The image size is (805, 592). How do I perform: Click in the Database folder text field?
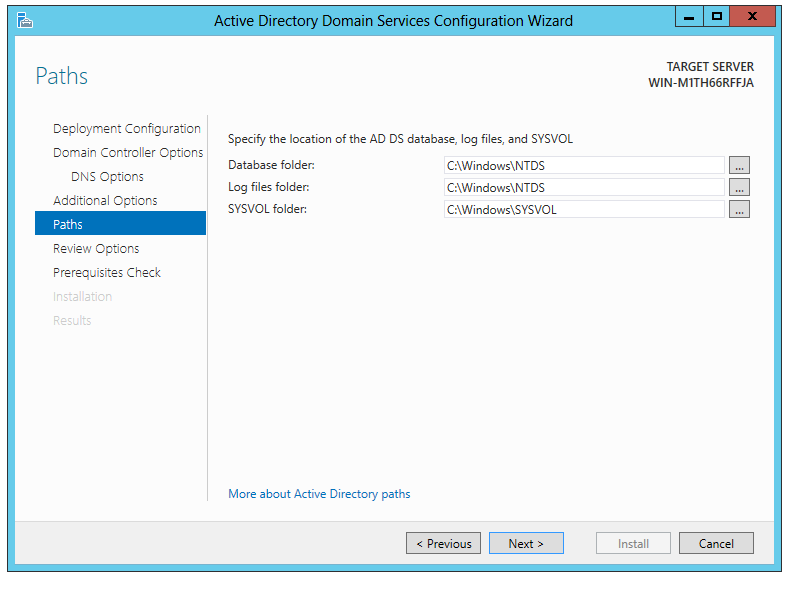pos(583,165)
